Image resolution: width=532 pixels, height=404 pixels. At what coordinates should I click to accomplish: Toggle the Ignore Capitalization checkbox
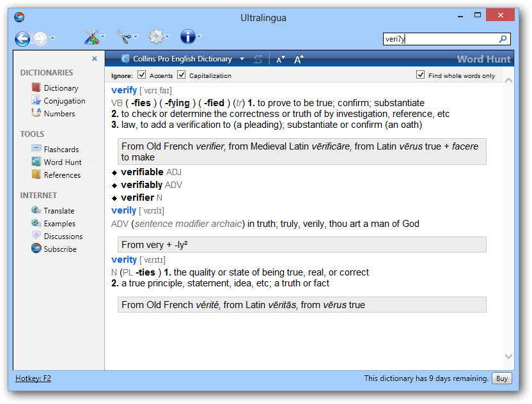click(182, 75)
